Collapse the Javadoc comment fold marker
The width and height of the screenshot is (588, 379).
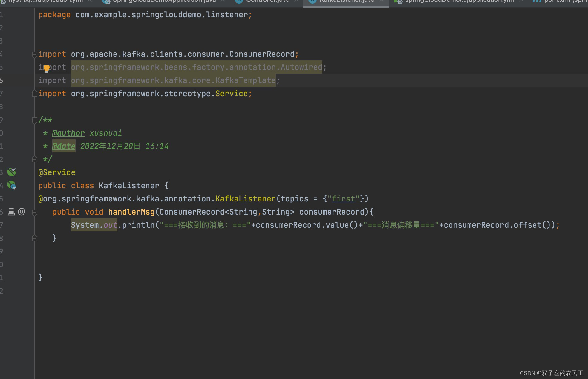click(x=34, y=120)
